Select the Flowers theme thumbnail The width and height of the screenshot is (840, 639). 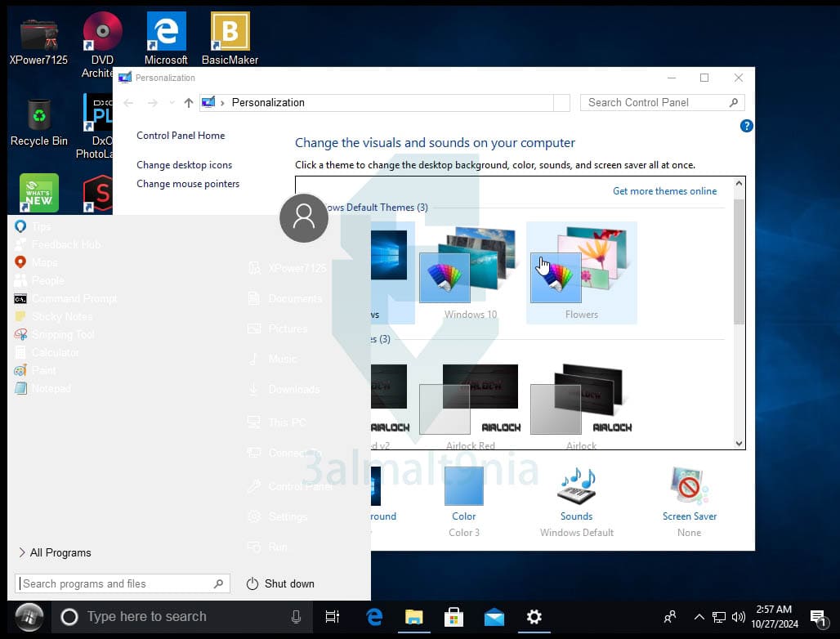point(581,273)
